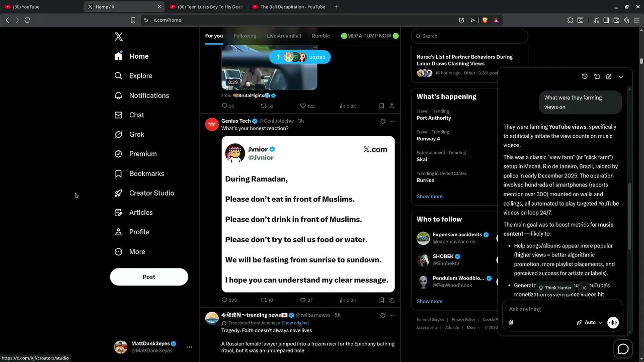Open the Auto model dropdown in Grok
This screenshot has height=362, width=644.
pos(590,323)
